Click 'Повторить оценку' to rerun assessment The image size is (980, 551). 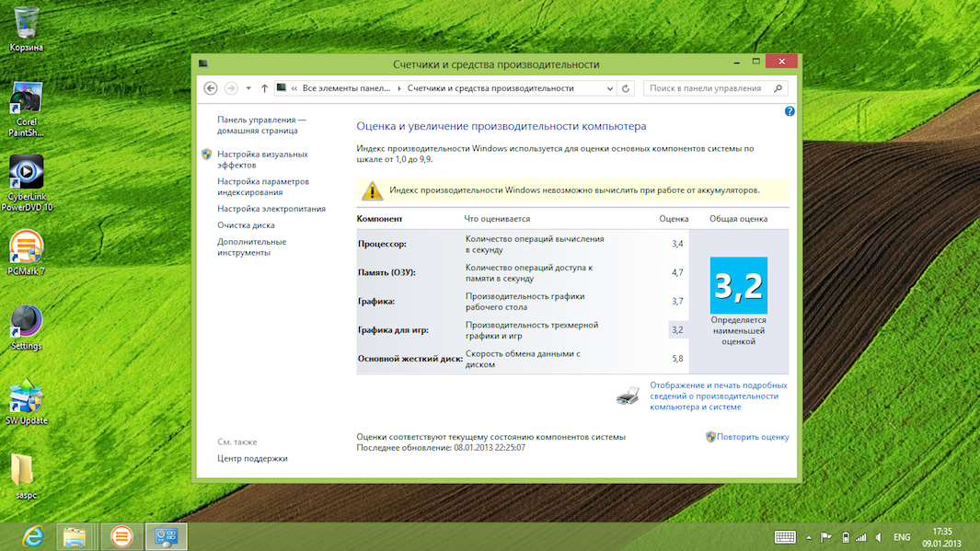coord(753,437)
